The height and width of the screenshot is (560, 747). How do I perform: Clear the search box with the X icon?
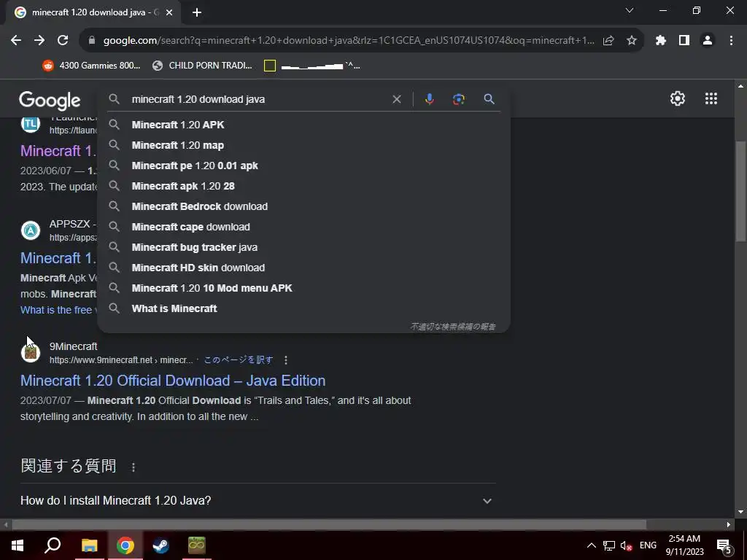pos(396,99)
